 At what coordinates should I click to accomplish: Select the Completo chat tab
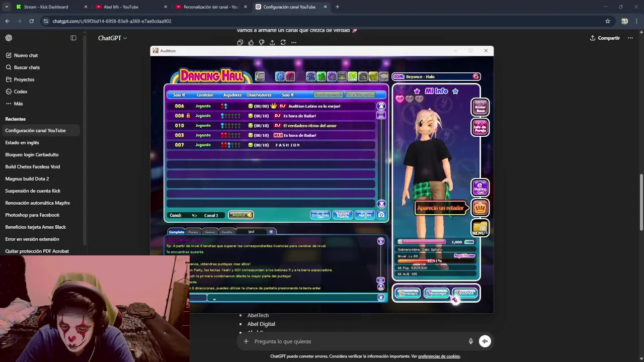177,232
